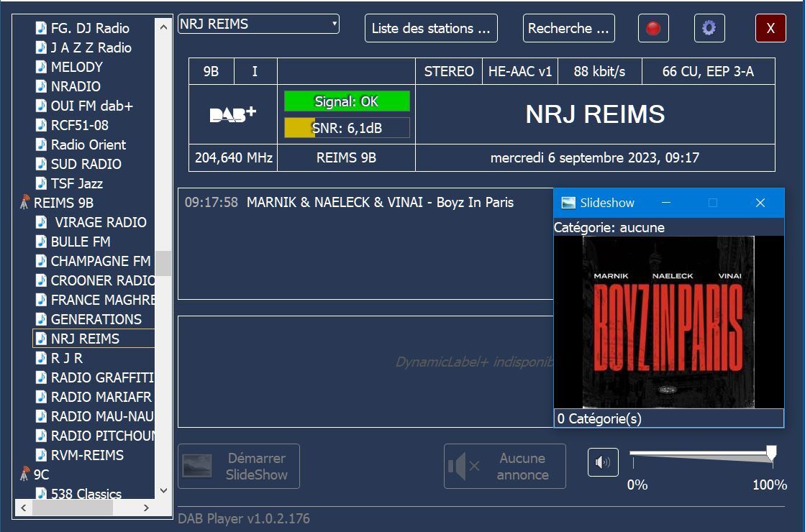Screen dimensions: 805x532
Task: Open settings with the gear icon
Action: pyautogui.click(x=709, y=28)
